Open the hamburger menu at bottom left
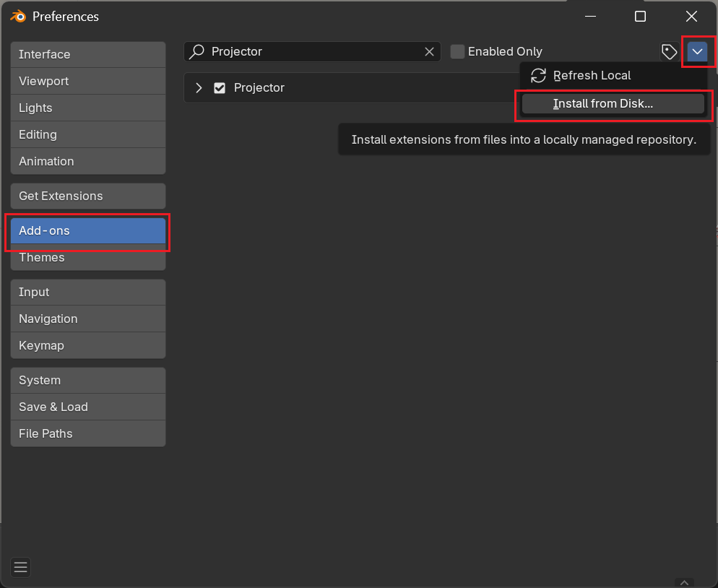 pos(21,567)
